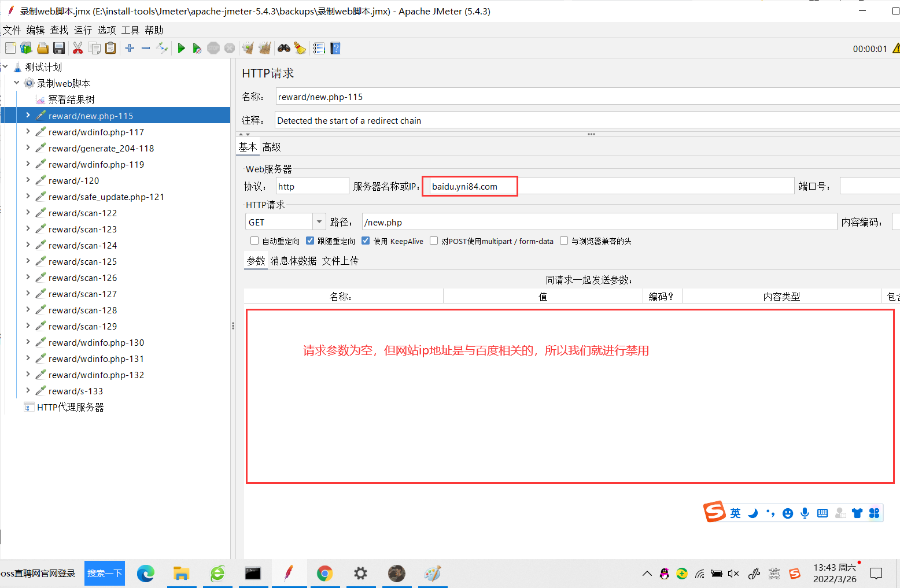
Task: Click the Clear broom-with-gear icon
Action: [x=248, y=48]
